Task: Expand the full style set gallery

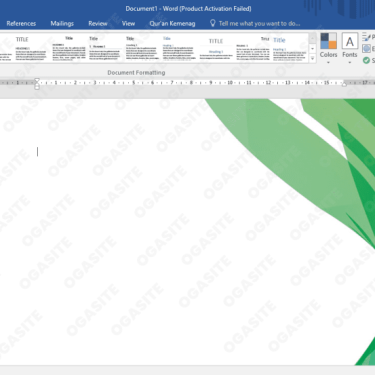Action: pos(312,58)
